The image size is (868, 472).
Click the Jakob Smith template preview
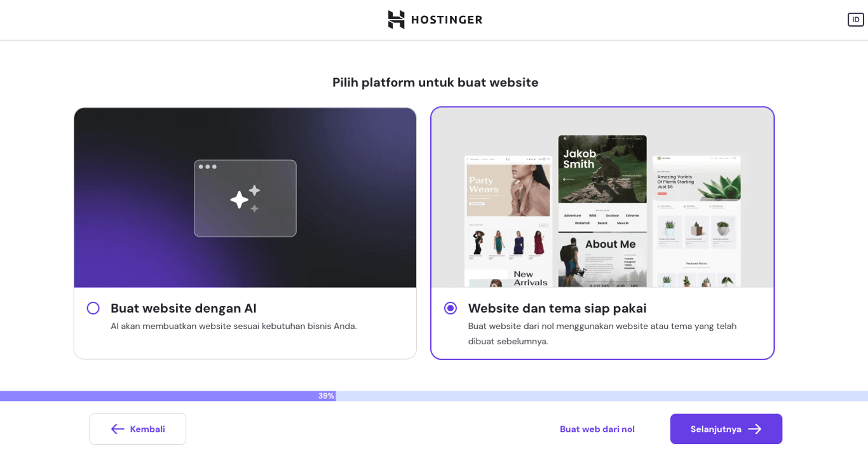click(x=602, y=210)
